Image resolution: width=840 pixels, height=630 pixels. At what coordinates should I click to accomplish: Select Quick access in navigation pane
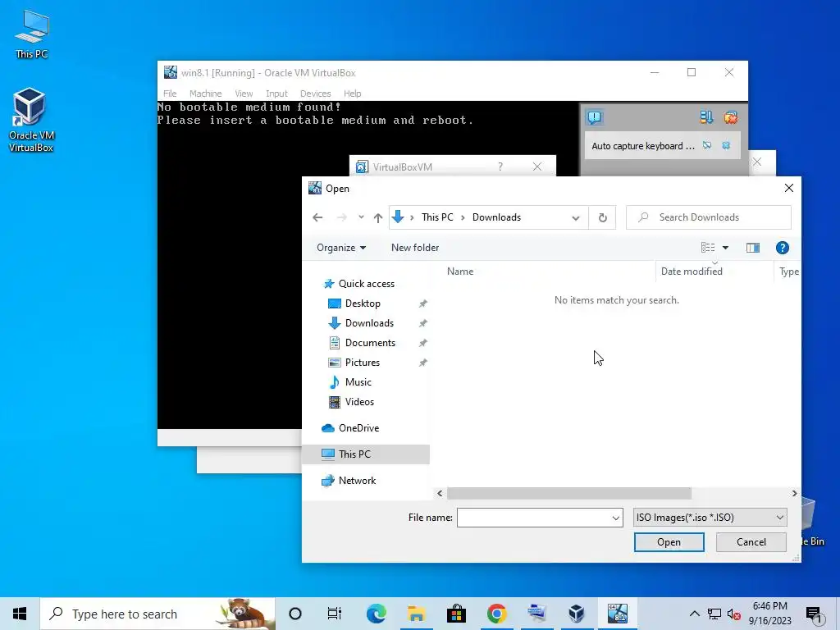coord(367,283)
